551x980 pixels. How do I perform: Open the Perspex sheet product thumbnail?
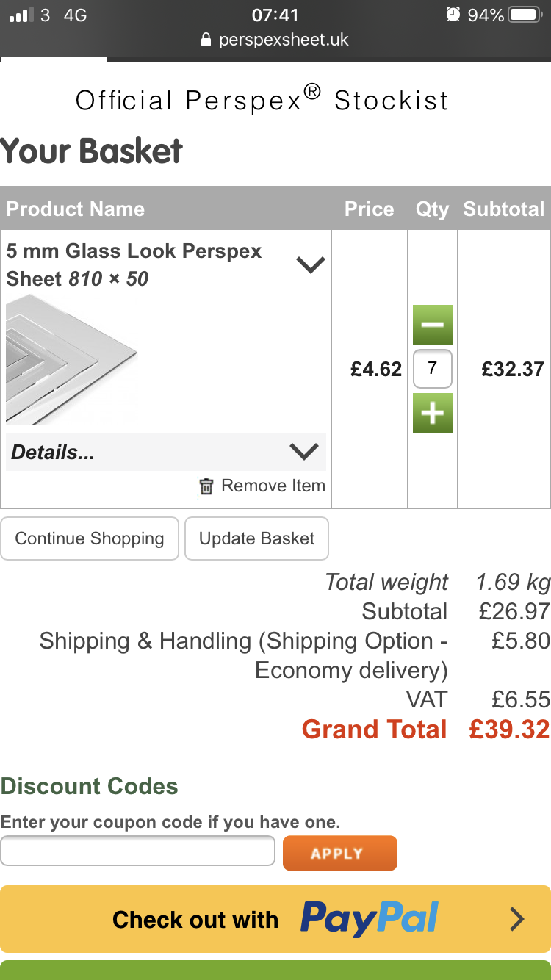pyautogui.click(x=71, y=359)
